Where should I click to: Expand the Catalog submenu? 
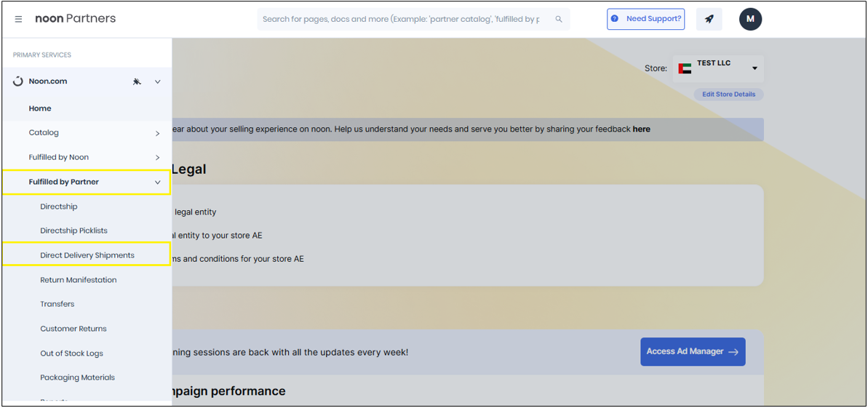tap(158, 133)
